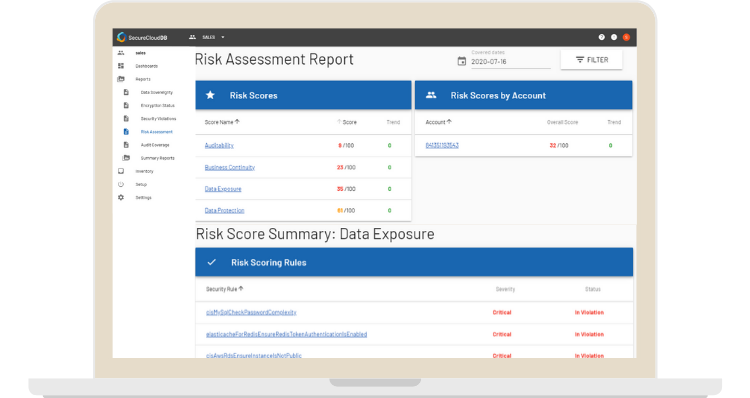
Task: Collapse the Reports section in sidebar
Action: pos(143,79)
